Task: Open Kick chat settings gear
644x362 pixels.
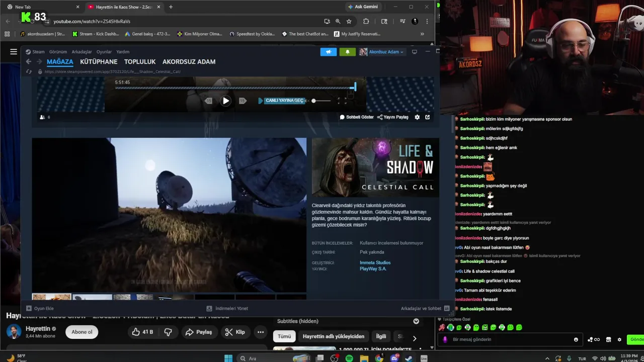Action: (x=619, y=339)
